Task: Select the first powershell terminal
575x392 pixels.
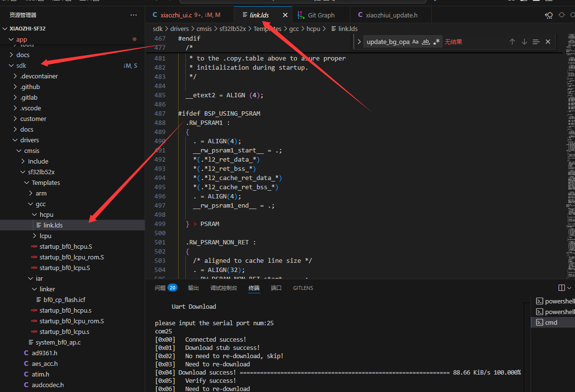Action: tap(553, 301)
